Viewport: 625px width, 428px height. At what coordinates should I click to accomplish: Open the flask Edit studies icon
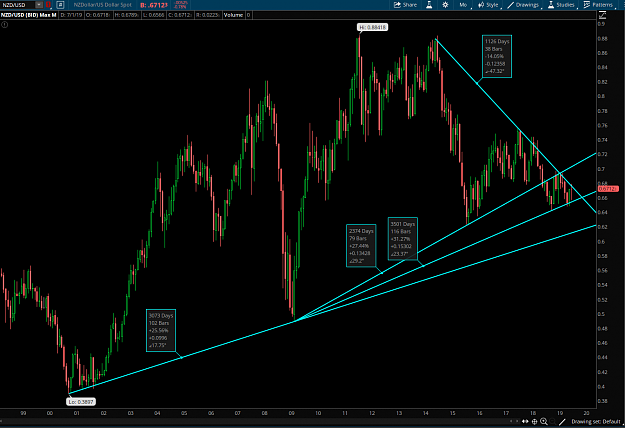429,5
